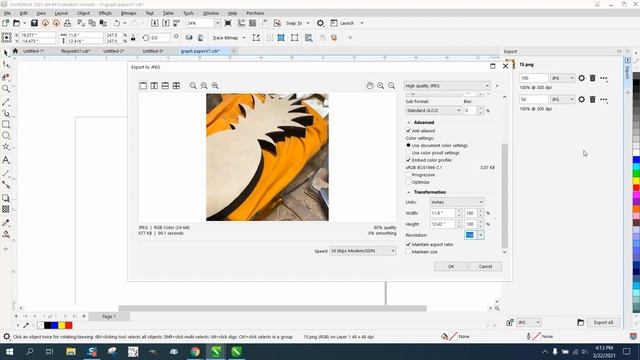Open the Sub-format Standard dropdown
The width and height of the screenshot is (640, 360).
(433, 110)
